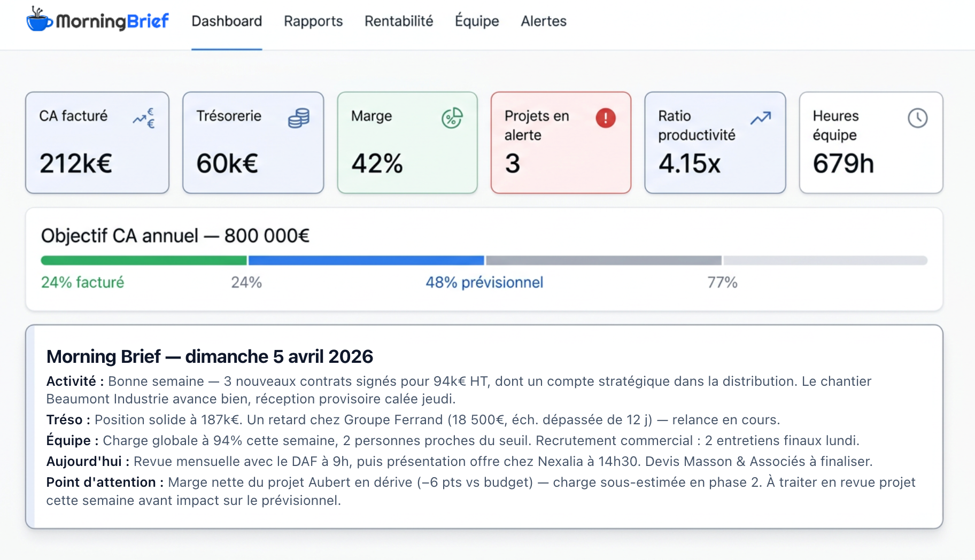Click the MorningBrief brand name text
The image size is (975, 560).
pos(112,21)
